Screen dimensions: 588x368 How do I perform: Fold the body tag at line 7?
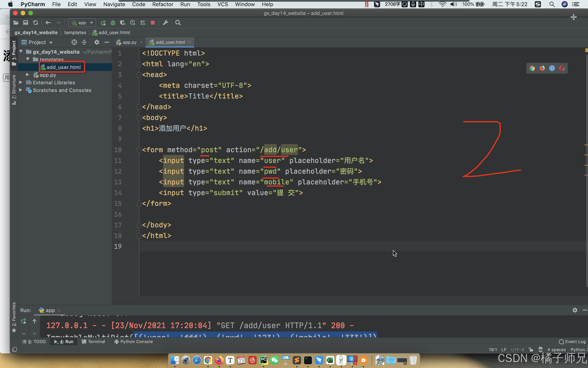139,118
